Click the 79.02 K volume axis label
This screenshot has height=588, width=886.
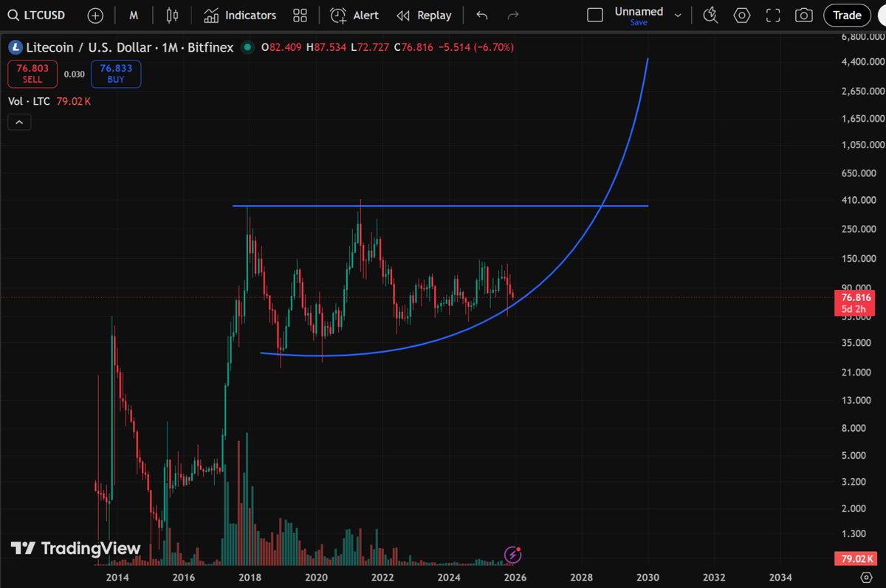pyautogui.click(x=855, y=558)
